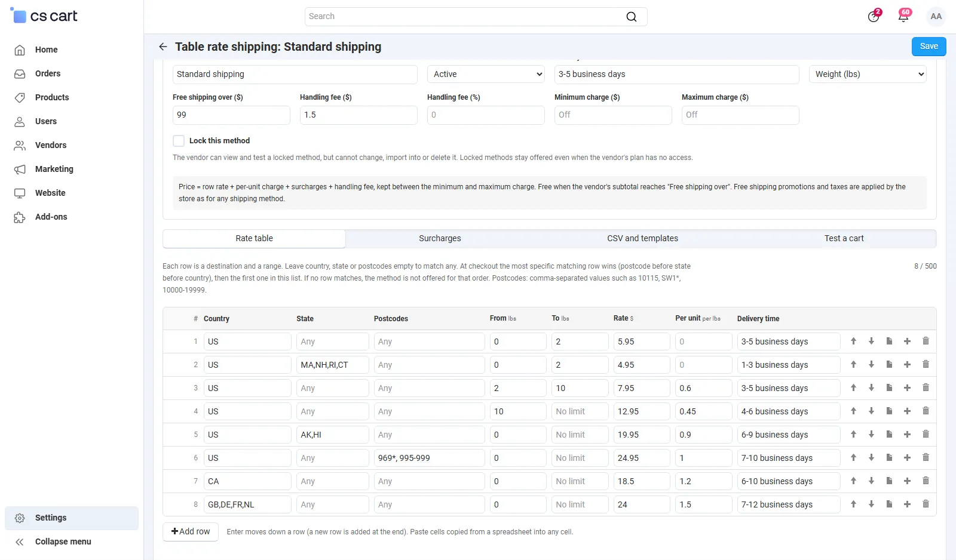The width and height of the screenshot is (956, 560).
Task: Duplicate row 3 with the copy icon
Action: pyautogui.click(x=889, y=388)
